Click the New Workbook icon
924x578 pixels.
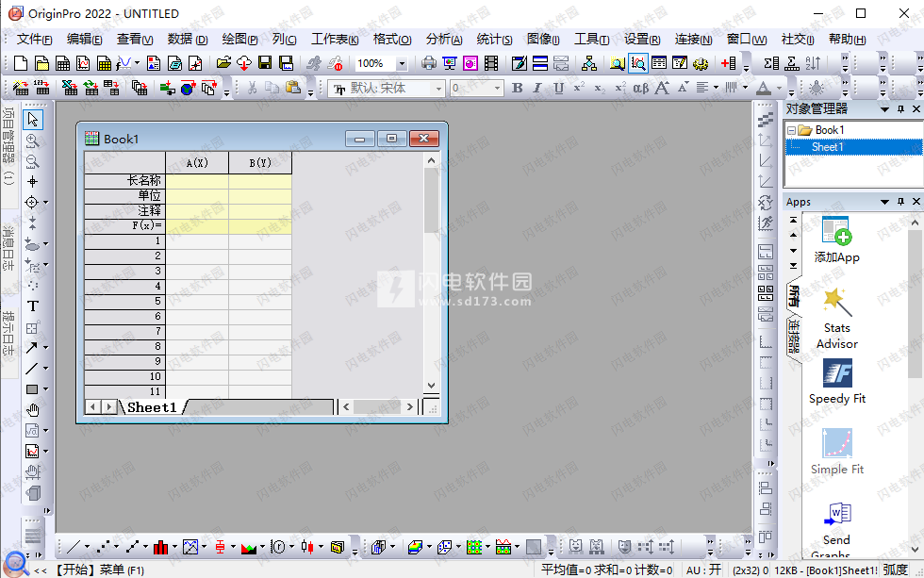click(x=62, y=63)
